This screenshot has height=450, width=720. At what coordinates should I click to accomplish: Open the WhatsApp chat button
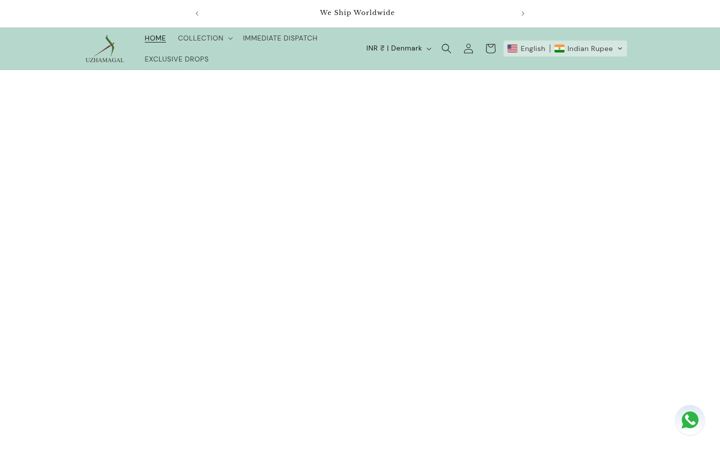click(x=690, y=420)
